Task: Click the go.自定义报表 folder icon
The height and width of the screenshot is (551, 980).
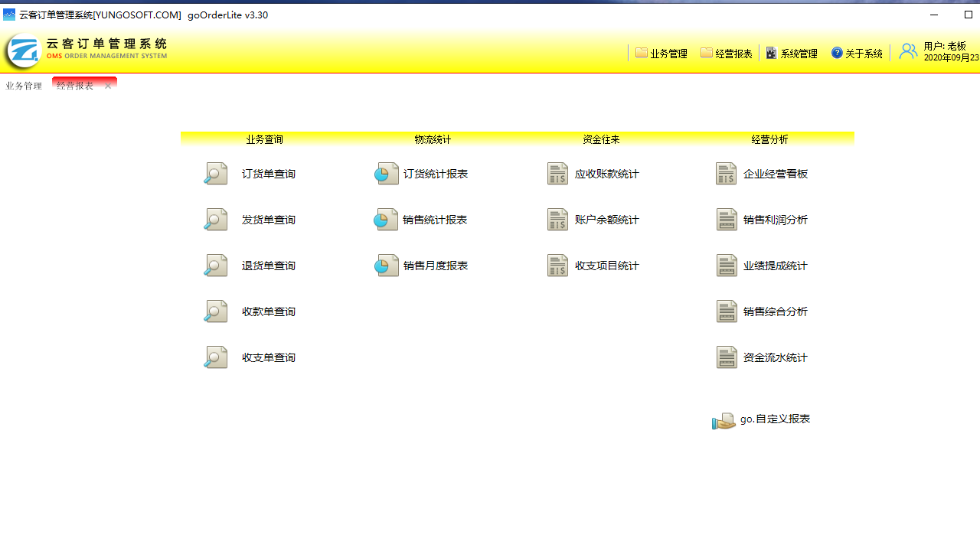Action: pyautogui.click(x=724, y=420)
